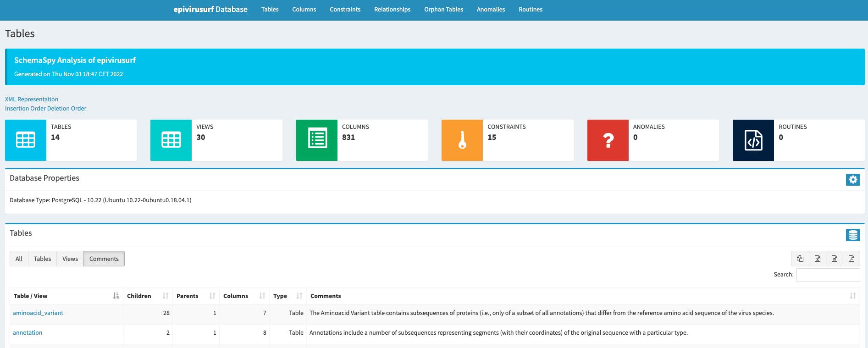Open Tables in top navigation
Viewport: 868px width, 348px height.
(270, 9)
